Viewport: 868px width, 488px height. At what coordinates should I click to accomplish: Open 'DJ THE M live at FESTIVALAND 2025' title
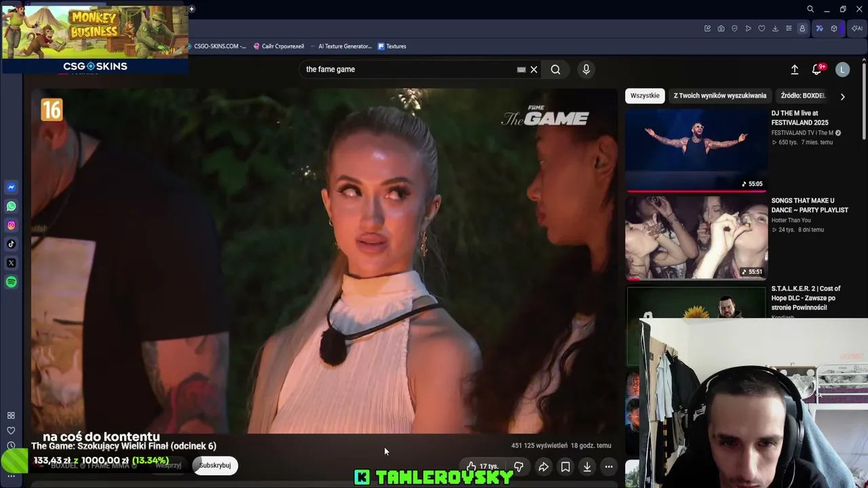tap(800, 118)
